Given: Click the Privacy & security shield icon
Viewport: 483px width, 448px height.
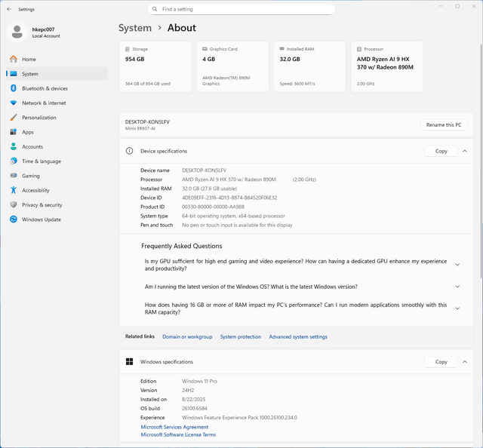Looking at the screenshot, I should (14, 204).
